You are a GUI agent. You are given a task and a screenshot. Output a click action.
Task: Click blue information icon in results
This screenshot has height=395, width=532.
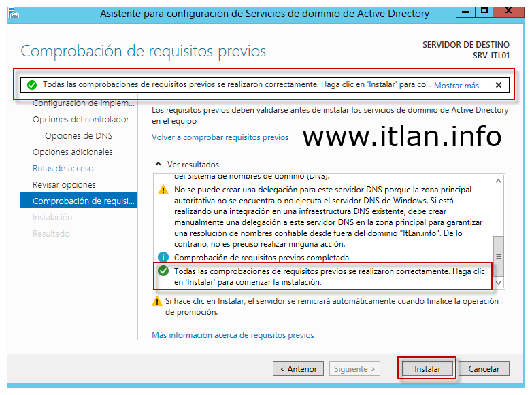click(x=163, y=258)
